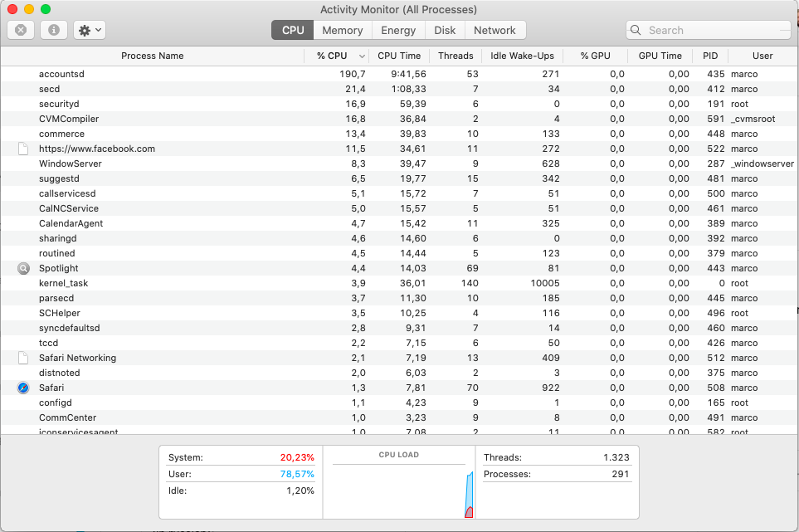Click the User percentage value 78,57%
The width and height of the screenshot is (799, 532).
(297, 475)
